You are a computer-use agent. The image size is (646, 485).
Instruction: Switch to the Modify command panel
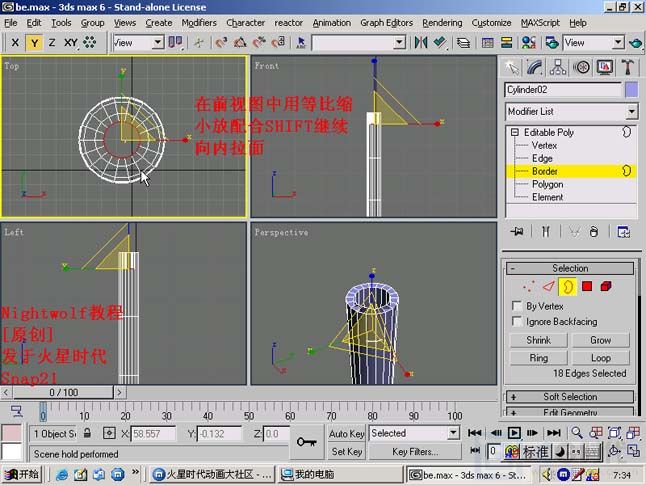(x=534, y=68)
